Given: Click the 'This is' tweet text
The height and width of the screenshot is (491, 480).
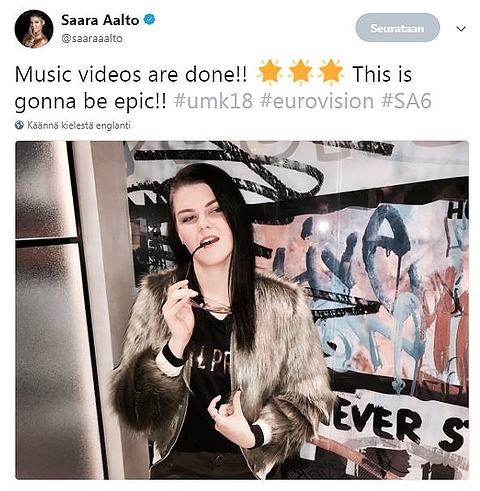Looking at the screenshot, I should click(382, 74).
